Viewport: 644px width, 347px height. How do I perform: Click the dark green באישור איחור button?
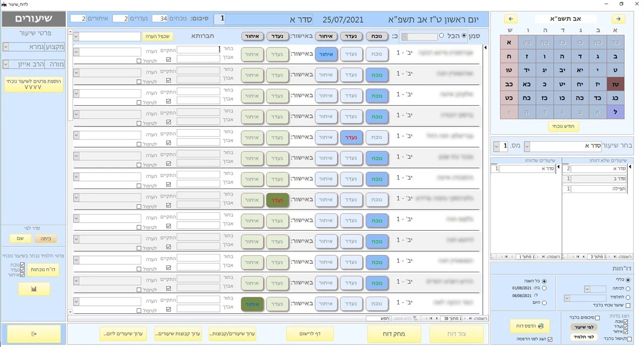coord(252,304)
